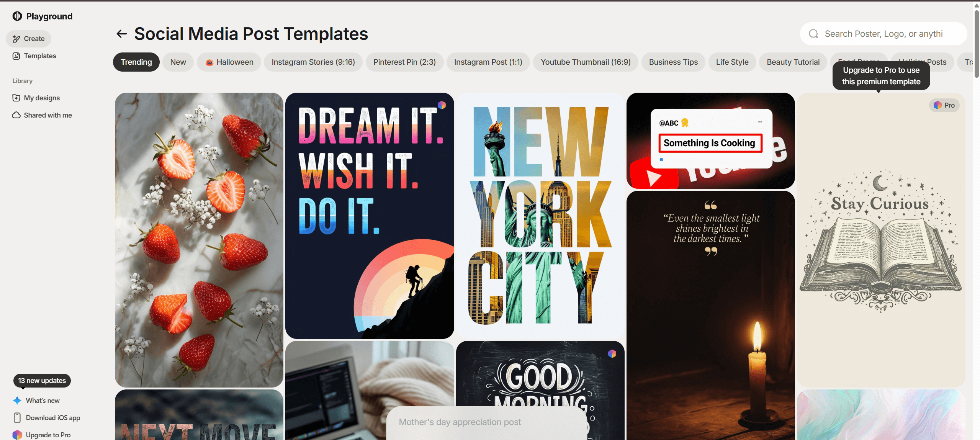Click the Pro badge on Stay Curious template
The image size is (980, 440).
click(944, 105)
